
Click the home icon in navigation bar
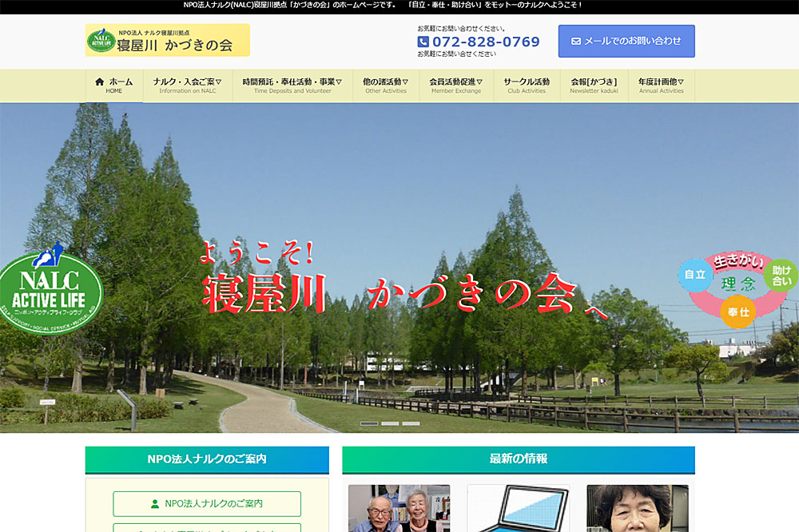tap(100, 81)
